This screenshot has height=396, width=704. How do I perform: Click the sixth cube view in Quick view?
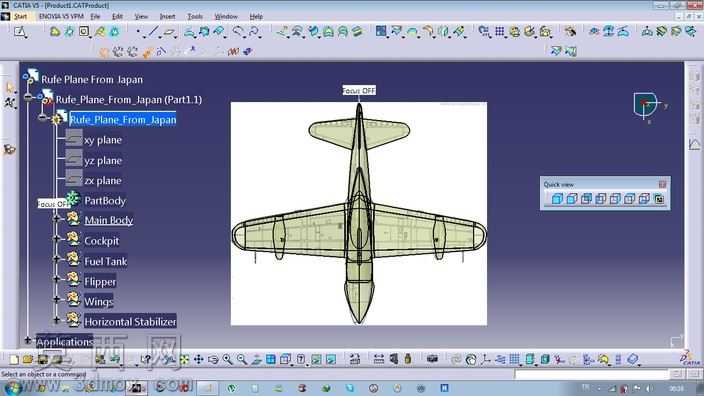click(x=629, y=199)
